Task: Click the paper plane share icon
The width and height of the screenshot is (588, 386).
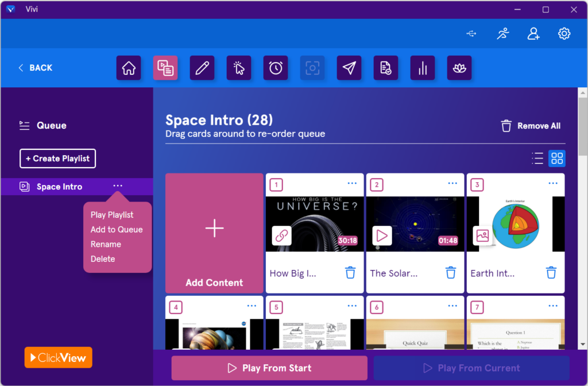Action: coord(349,68)
